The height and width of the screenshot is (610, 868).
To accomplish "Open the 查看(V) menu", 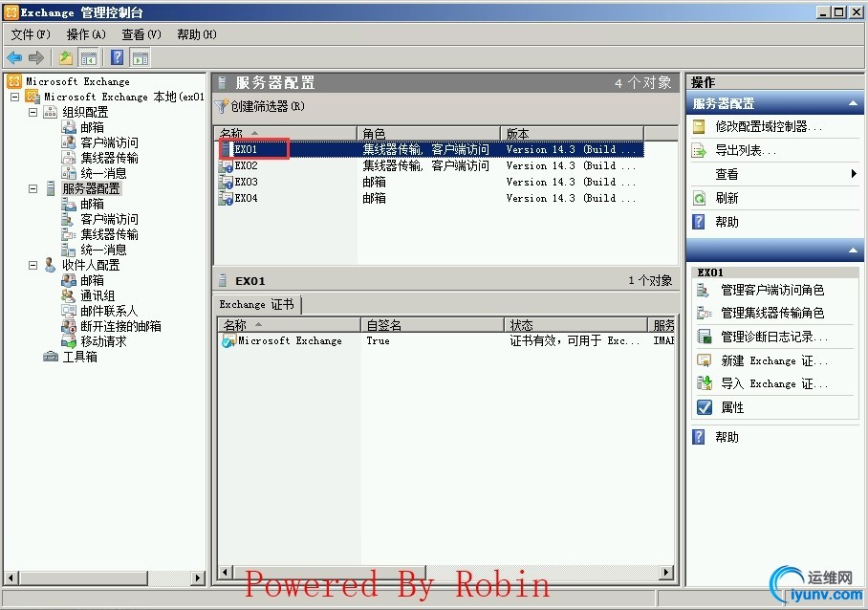I will 141,34.
